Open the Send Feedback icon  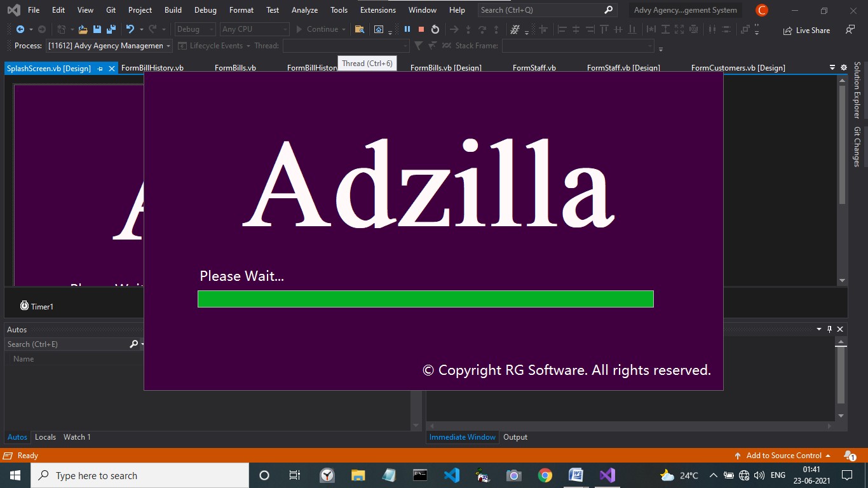[x=850, y=30]
